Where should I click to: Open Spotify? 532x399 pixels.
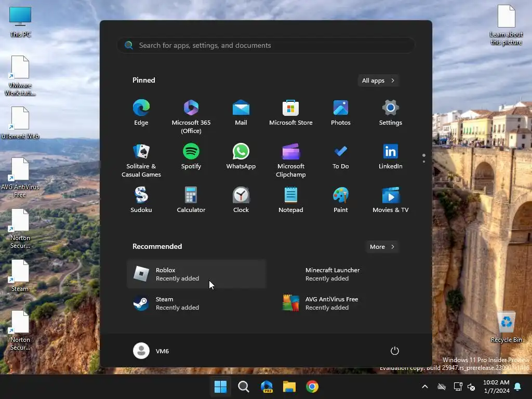pyautogui.click(x=191, y=156)
